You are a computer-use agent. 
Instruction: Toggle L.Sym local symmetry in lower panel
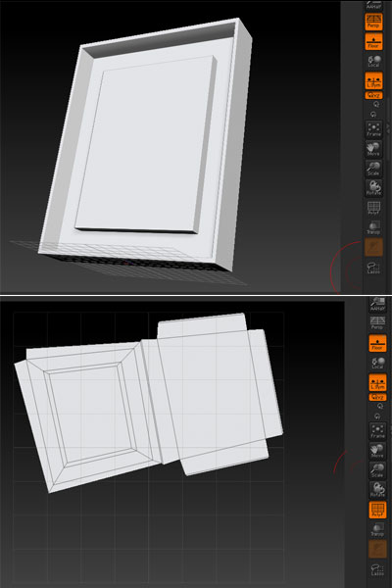[x=377, y=382]
